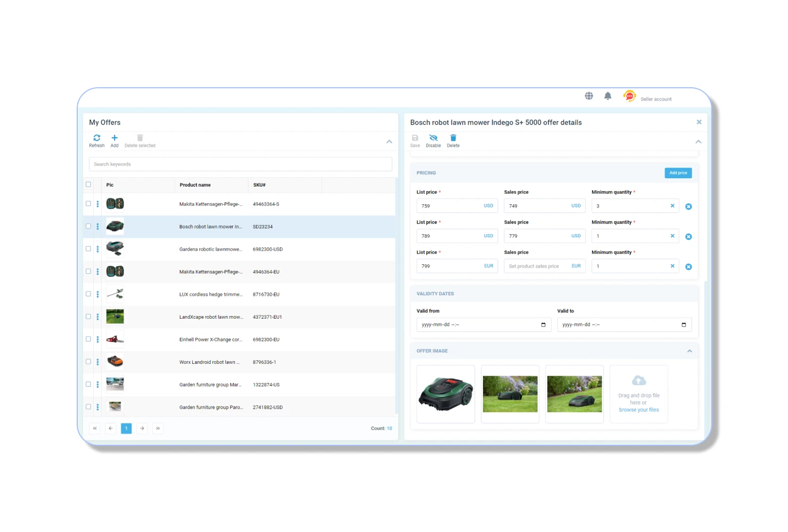Image resolution: width=788 pixels, height=532 pixels.
Task: Click the Add price button
Action: pos(678,173)
